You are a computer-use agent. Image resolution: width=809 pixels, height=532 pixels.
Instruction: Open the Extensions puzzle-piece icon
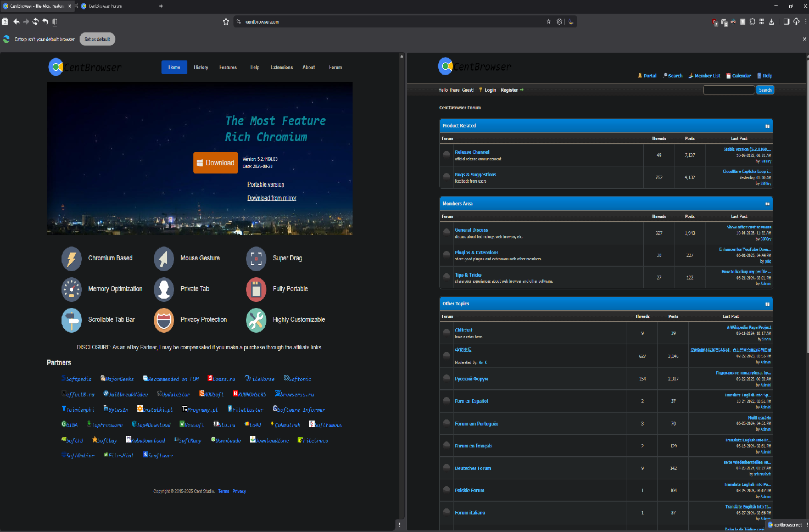[752, 22]
